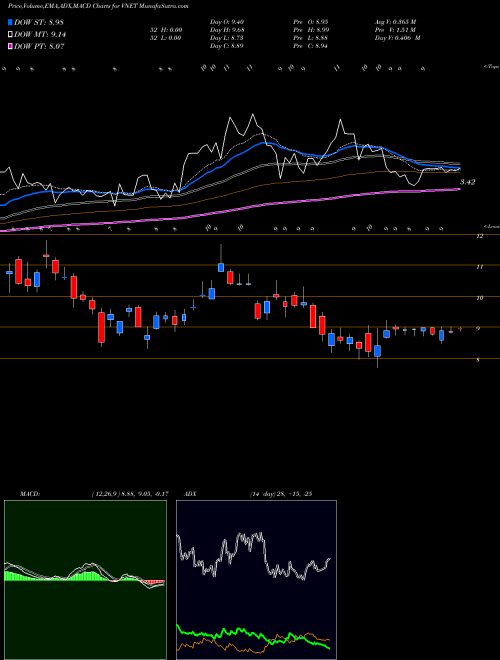
Task: Click the Pre C: 8.94 value
Action: [311, 46]
